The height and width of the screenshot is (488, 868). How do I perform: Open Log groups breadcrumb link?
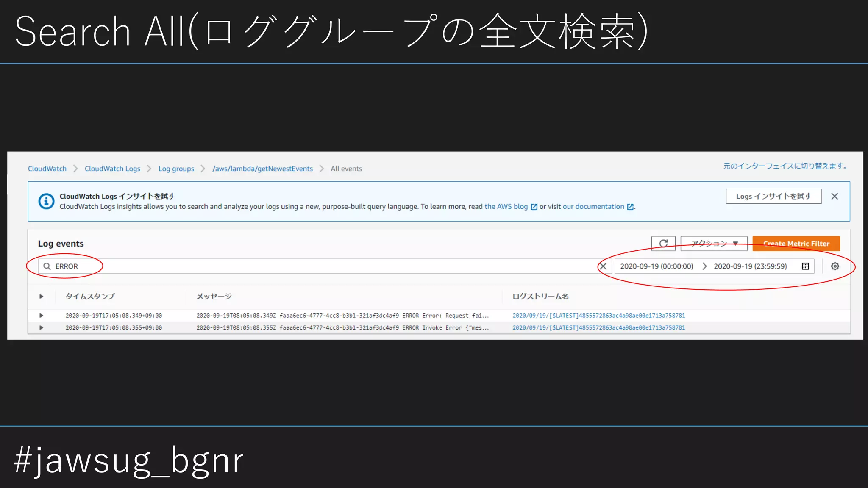tap(176, 169)
